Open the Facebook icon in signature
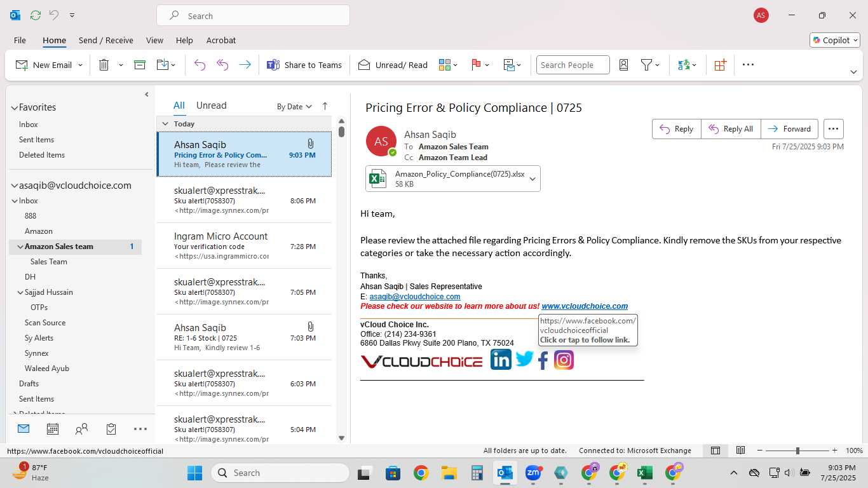Image resolution: width=868 pixels, height=488 pixels. [x=543, y=360]
